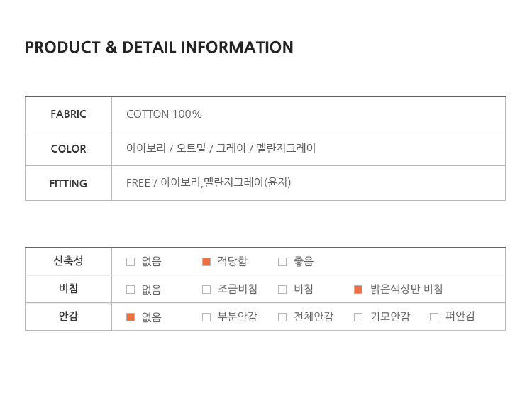
Task: Select the 조금비침 checkbox
Action: (206, 290)
